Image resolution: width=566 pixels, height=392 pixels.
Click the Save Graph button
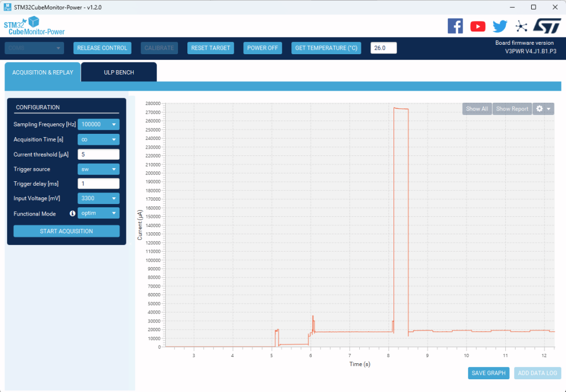[x=489, y=373]
